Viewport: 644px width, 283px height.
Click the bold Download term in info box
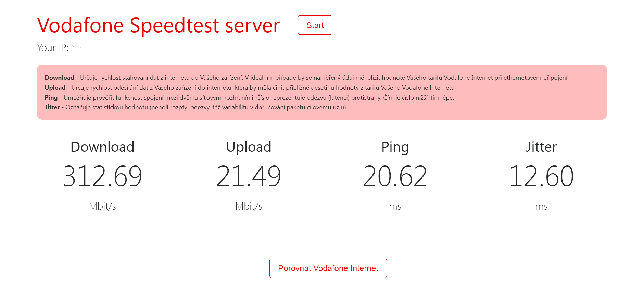coord(59,78)
